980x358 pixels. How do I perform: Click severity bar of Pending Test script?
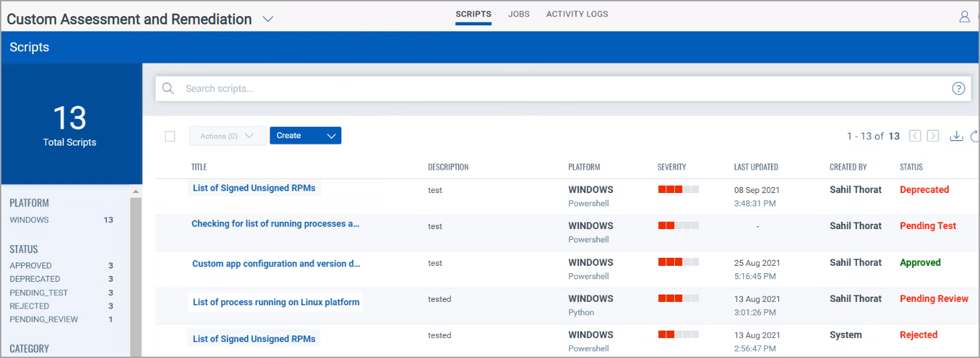(x=678, y=226)
